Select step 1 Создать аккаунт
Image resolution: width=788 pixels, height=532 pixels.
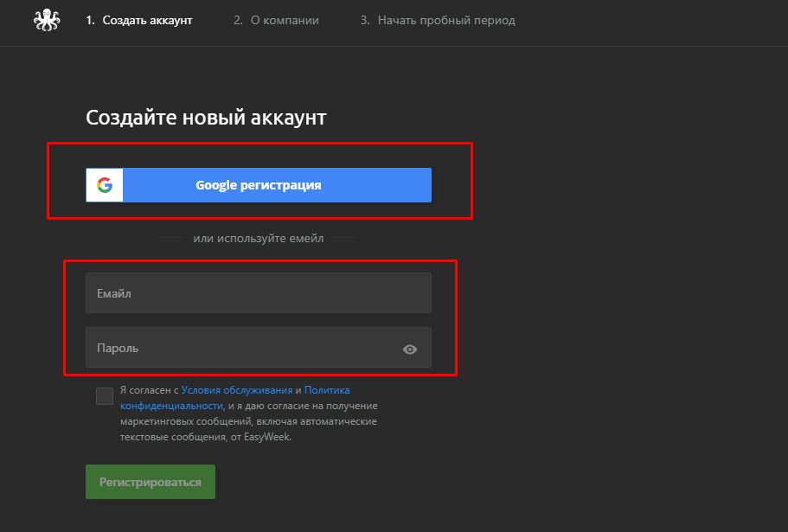point(139,21)
